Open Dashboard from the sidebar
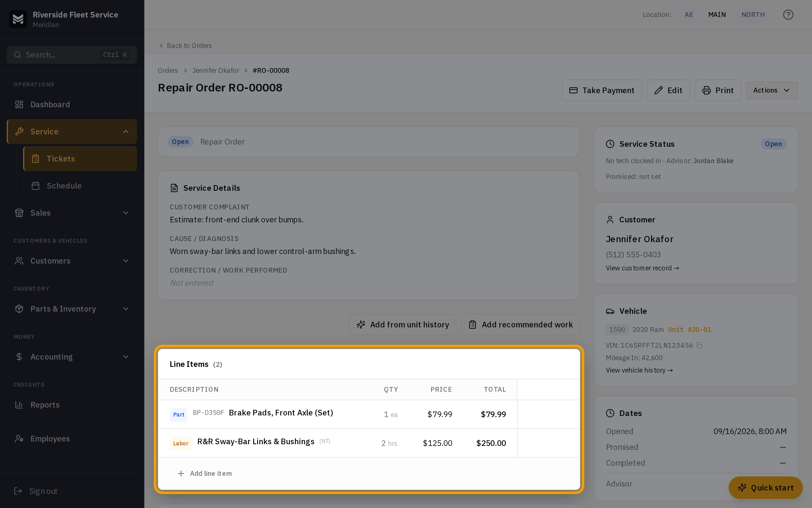 click(72, 104)
